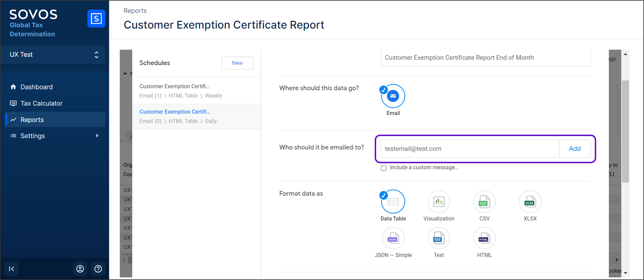Open the help question mark icon
The width and height of the screenshot is (644, 280).
[x=98, y=269]
